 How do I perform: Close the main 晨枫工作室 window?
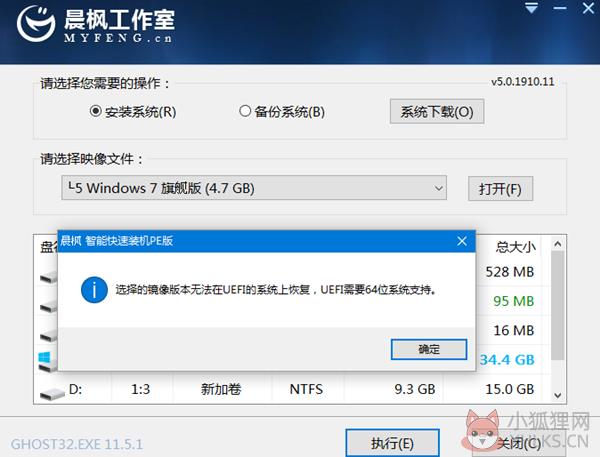588,8
